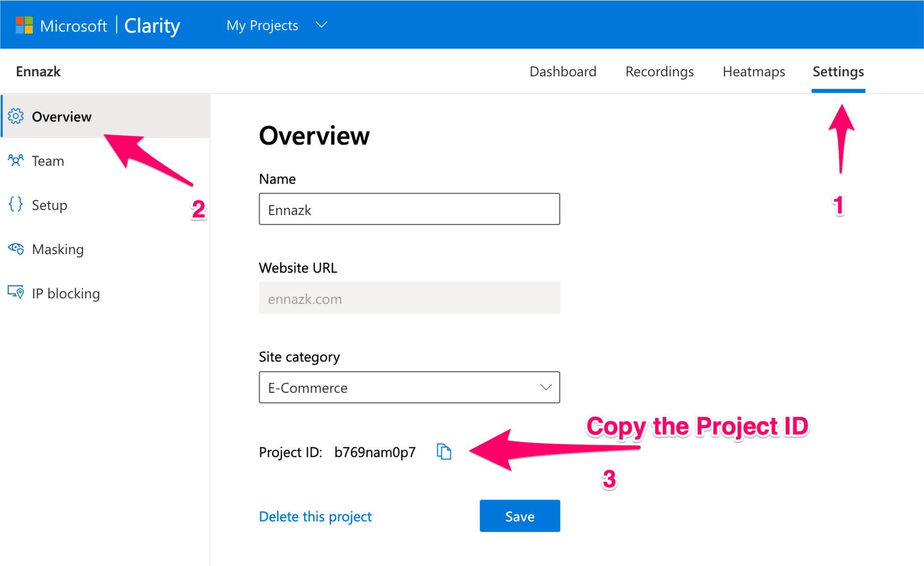Screen dimensions: 924x566
Task: Copy the Project ID with the copy icon
Action: pos(444,451)
